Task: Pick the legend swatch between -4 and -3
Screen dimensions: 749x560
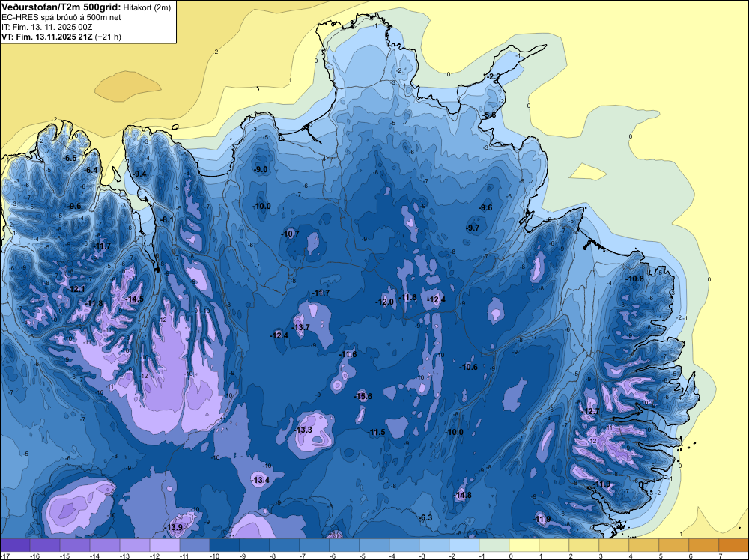Action: coord(404,545)
